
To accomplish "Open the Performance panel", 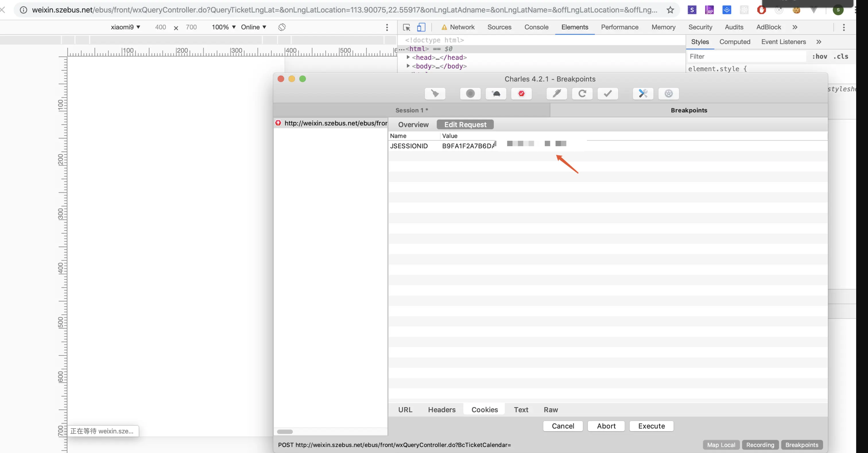I will 619,27.
